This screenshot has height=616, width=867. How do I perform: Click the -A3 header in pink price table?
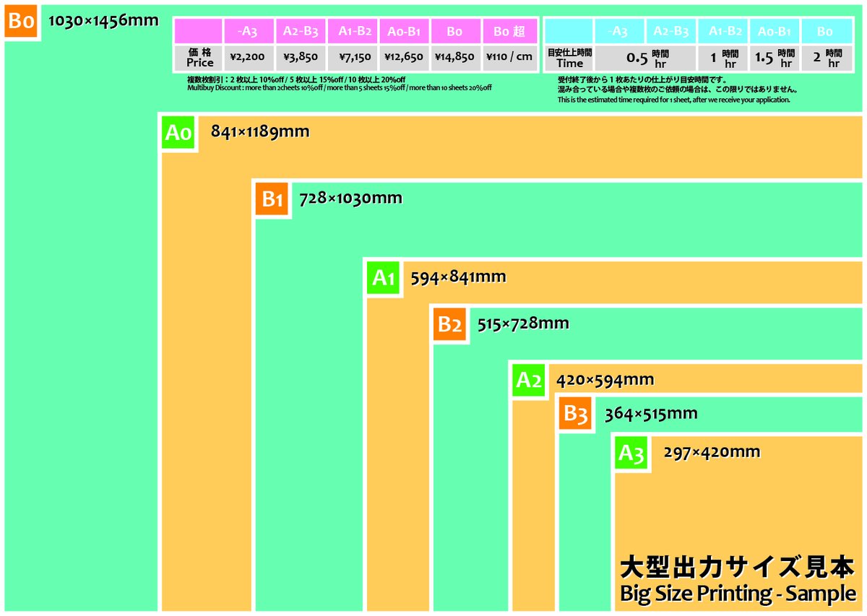click(x=249, y=32)
